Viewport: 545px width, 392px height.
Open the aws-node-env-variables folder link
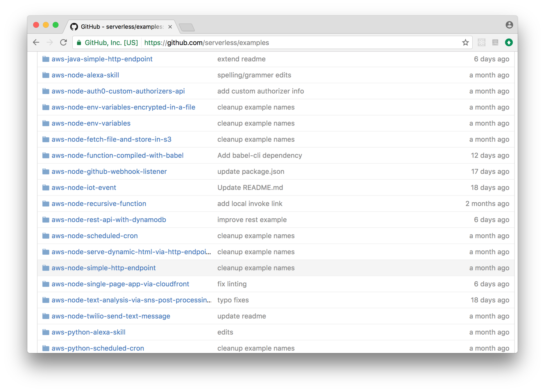pyautogui.click(x=91, y=123)
